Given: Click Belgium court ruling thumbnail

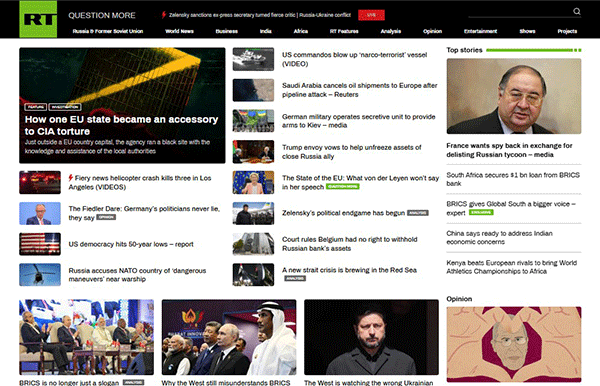Looking at the screenshot, I should (x=253, y=244).
